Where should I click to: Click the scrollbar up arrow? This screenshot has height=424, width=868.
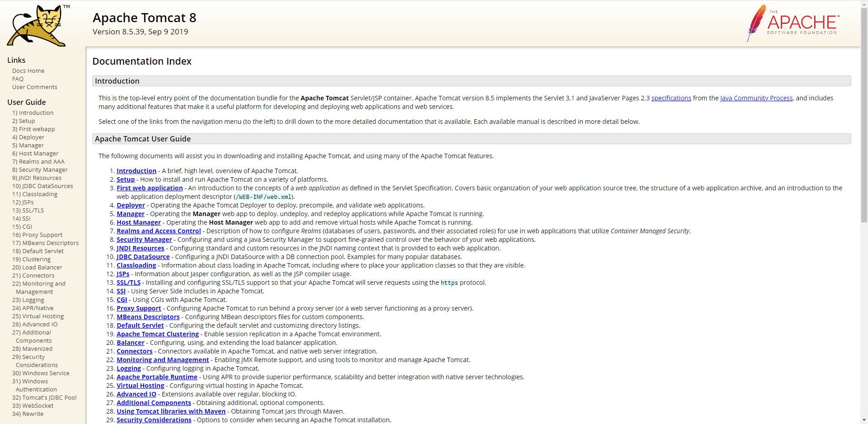coord(864,4)
